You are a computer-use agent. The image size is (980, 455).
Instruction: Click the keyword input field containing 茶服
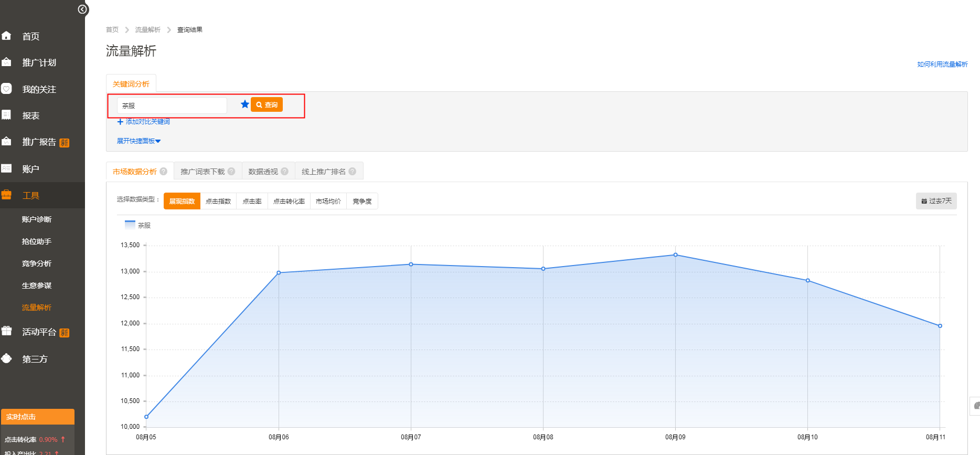click(172, 105)
